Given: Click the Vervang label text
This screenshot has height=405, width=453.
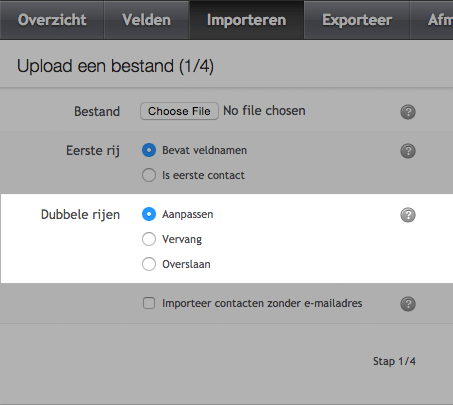Looking at the screenshot, I should point(182,239).
